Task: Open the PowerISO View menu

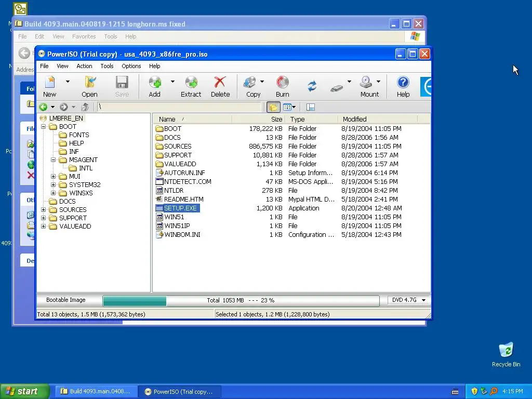Action: pos(62,66)
